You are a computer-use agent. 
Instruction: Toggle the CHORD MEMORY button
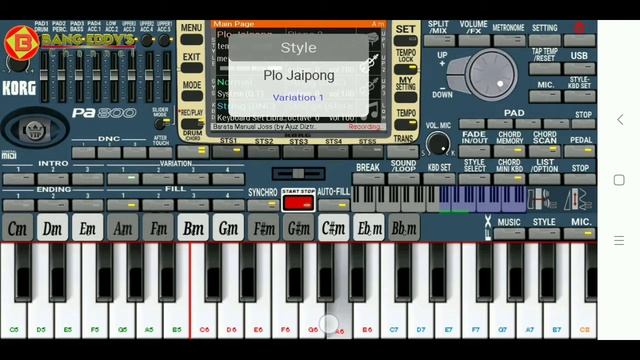(x=509, y=151)
